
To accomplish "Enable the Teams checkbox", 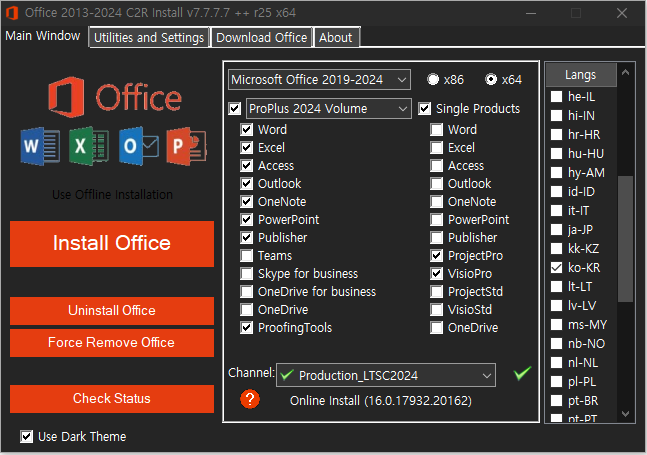I will [247, 256].
